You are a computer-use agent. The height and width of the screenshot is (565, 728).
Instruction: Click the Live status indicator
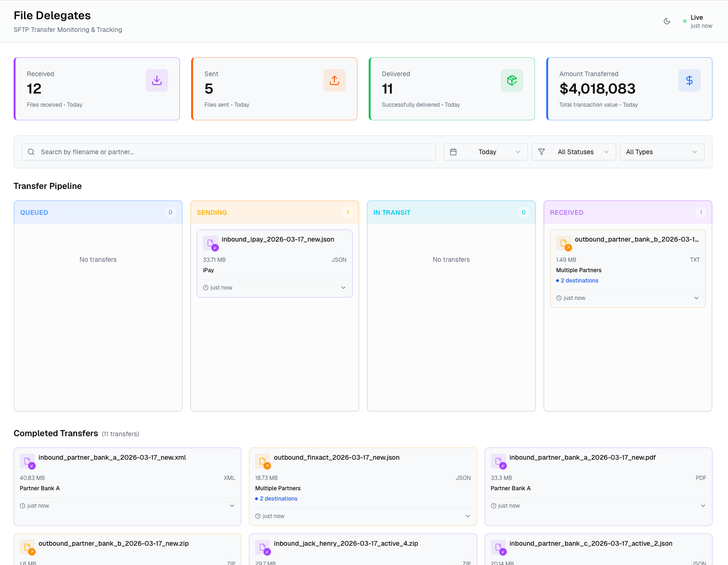click(x=697, y=21)
